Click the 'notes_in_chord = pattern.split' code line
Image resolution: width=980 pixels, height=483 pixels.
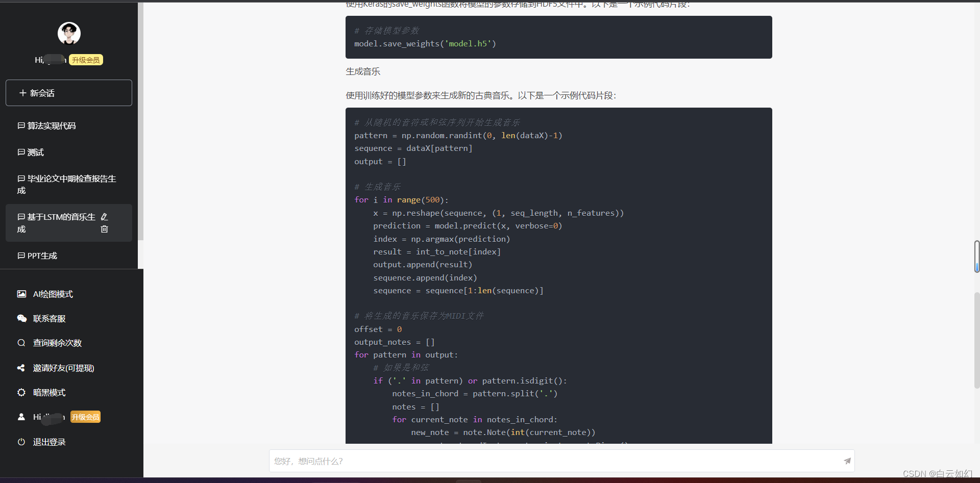[x=475, y=394]
